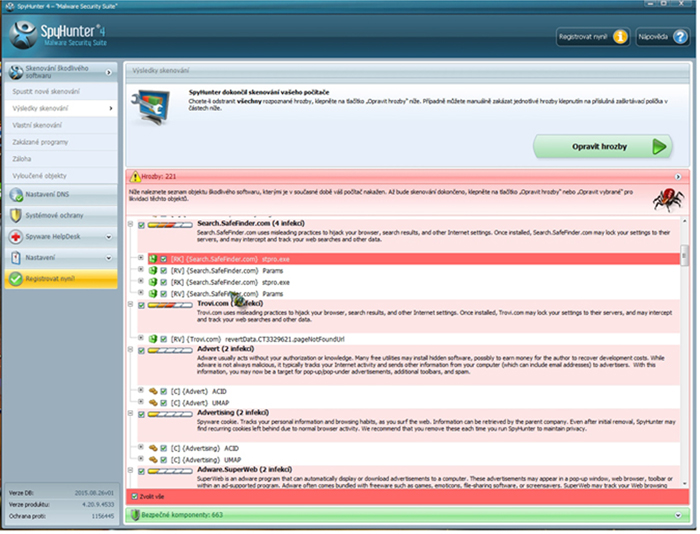Click the Nastavení DNS globe icon
Viewport: 700px width, 534px height.
pos(15,193)
